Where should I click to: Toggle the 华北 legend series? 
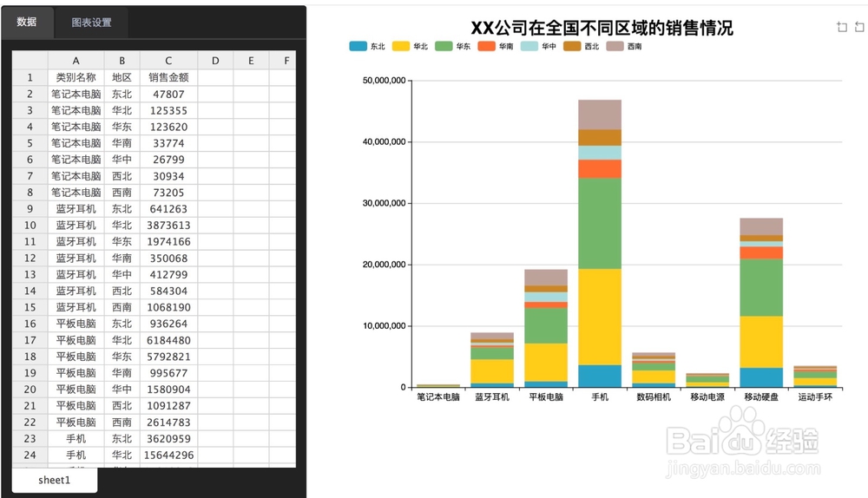(x=411, y=47)
